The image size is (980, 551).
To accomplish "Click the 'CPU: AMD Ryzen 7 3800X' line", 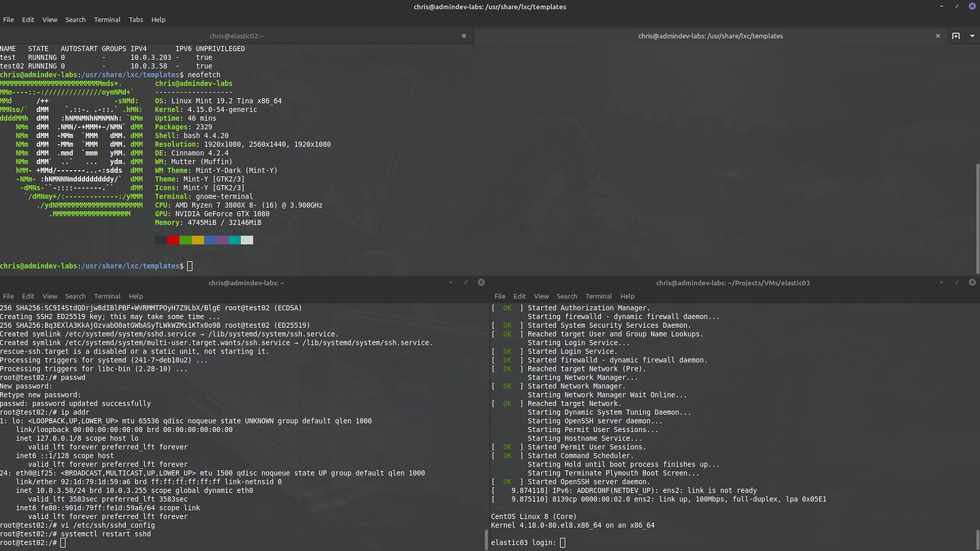I will point(239,205).
